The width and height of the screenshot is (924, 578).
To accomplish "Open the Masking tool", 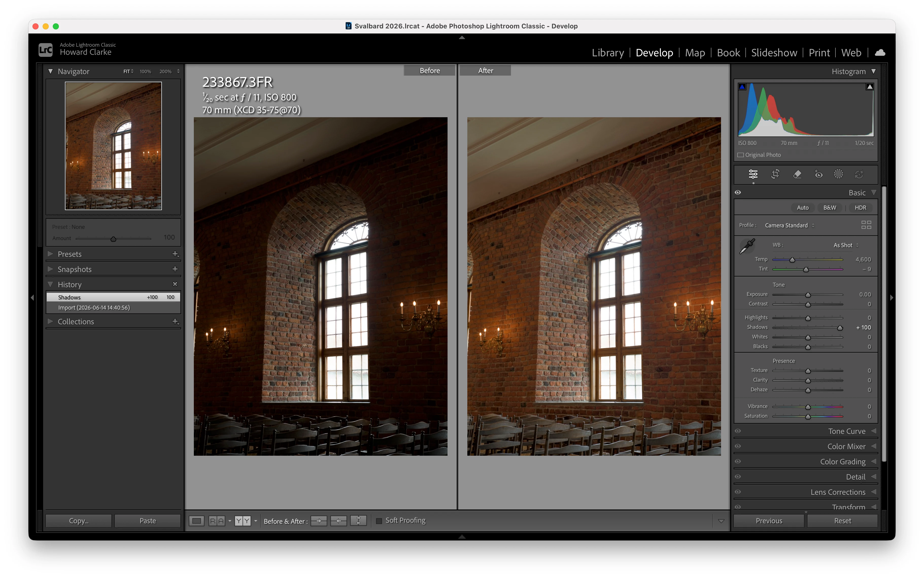I will pyautogui.click(x=839, y=174).
